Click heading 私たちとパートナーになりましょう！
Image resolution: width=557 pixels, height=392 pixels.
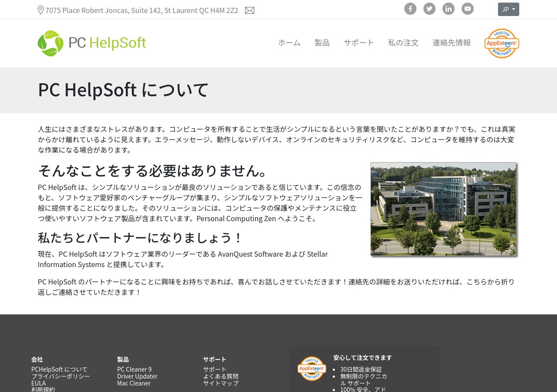point(141,238)
